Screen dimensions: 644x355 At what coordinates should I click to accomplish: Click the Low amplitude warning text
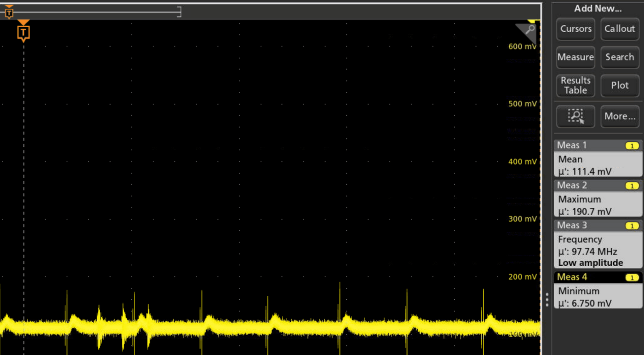pyautogui.click(x=591, y=263)
